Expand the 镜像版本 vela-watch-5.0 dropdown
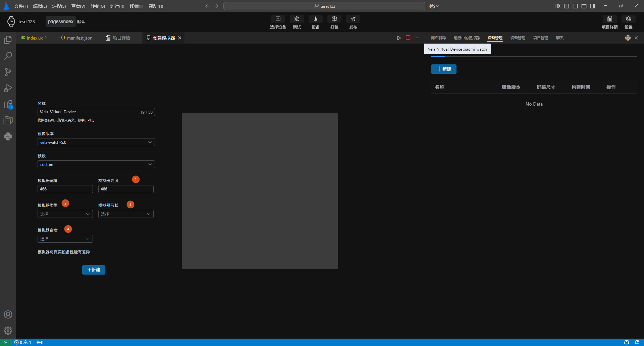Viewport: 644px width, 346px height. click(96, 142)
